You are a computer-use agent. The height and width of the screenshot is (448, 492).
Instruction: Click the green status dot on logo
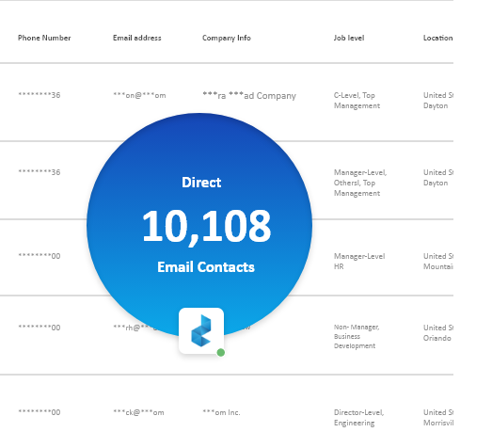(x=220, y=352)
